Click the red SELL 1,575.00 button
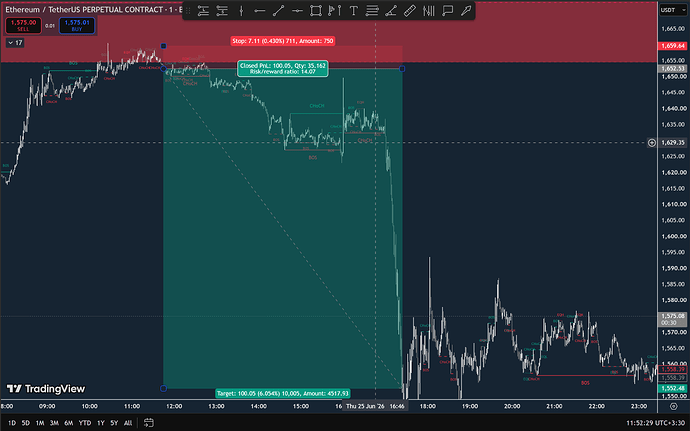 coord(23,26)
